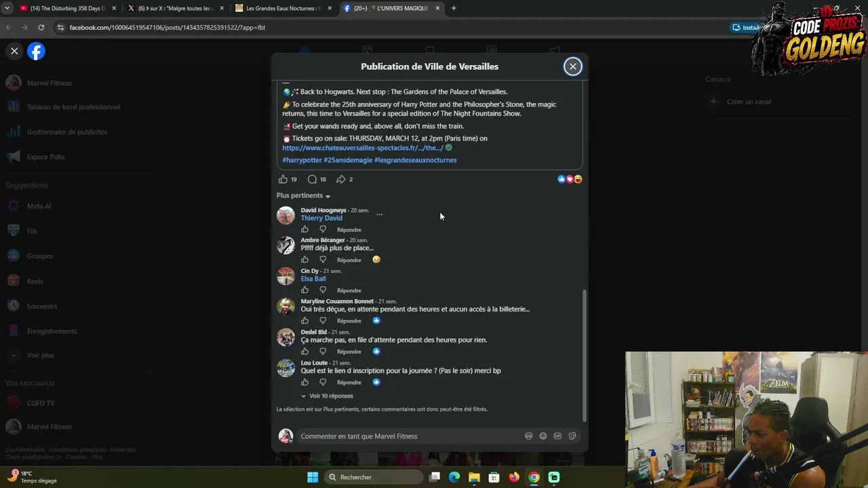Open options menu for David Hoogewys comment
Image resolution: width=868 pixels, height=488 pixels.
tap(379, 214)
